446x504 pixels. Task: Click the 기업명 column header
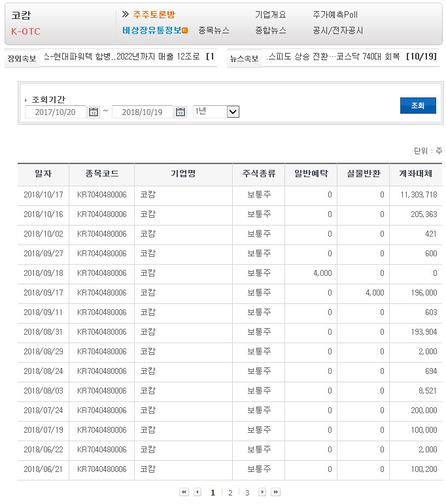(183, 174)
